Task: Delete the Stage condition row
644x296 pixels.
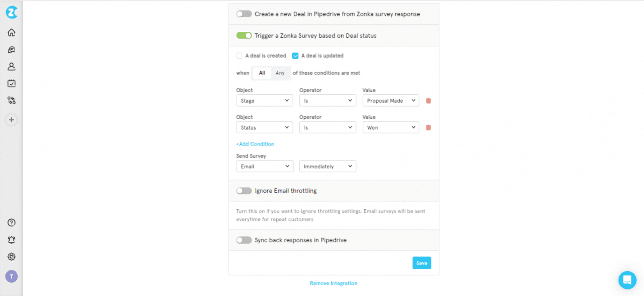Action: click(x=428, y=101)
